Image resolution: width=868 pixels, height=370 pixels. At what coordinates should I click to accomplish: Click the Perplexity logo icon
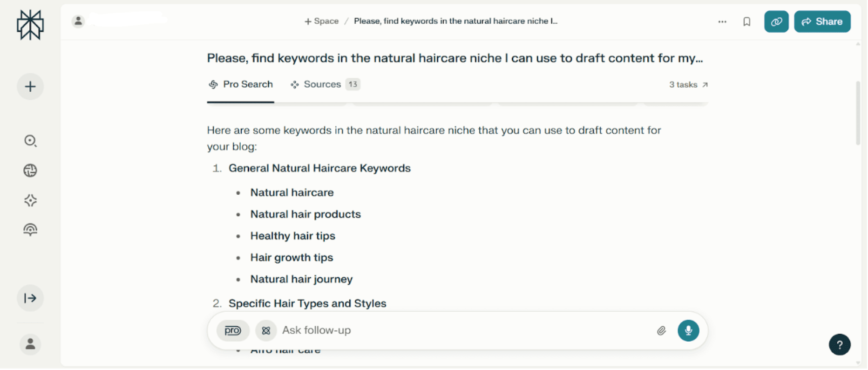pos(30,24)
